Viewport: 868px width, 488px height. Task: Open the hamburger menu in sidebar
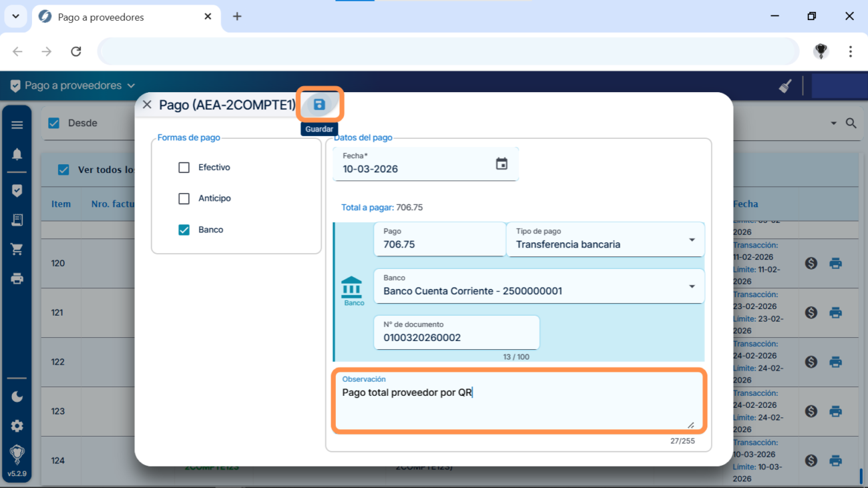[17, 125]
